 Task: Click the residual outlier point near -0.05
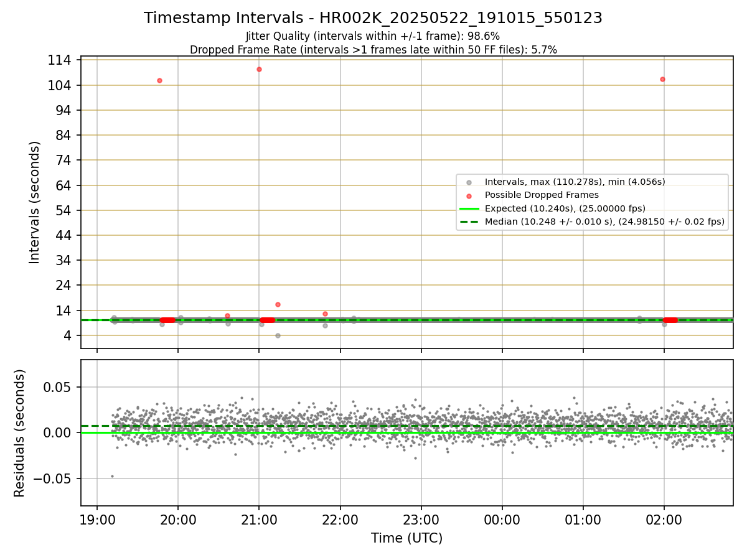[x=112, y=476]
